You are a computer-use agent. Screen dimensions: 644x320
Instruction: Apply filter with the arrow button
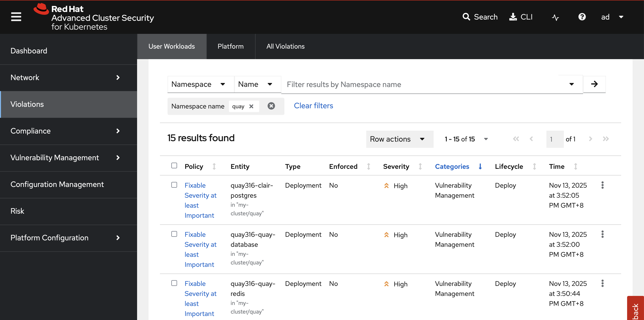click(594, 84)
